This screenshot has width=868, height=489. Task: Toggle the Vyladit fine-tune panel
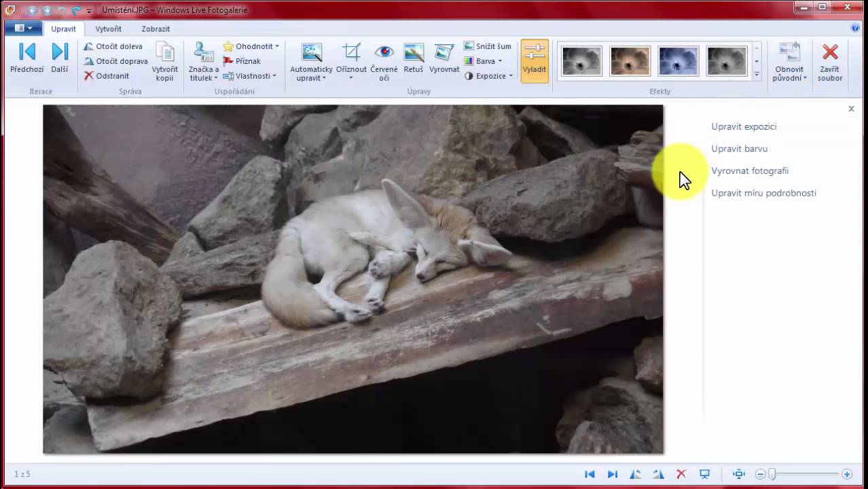pos(535,61)
